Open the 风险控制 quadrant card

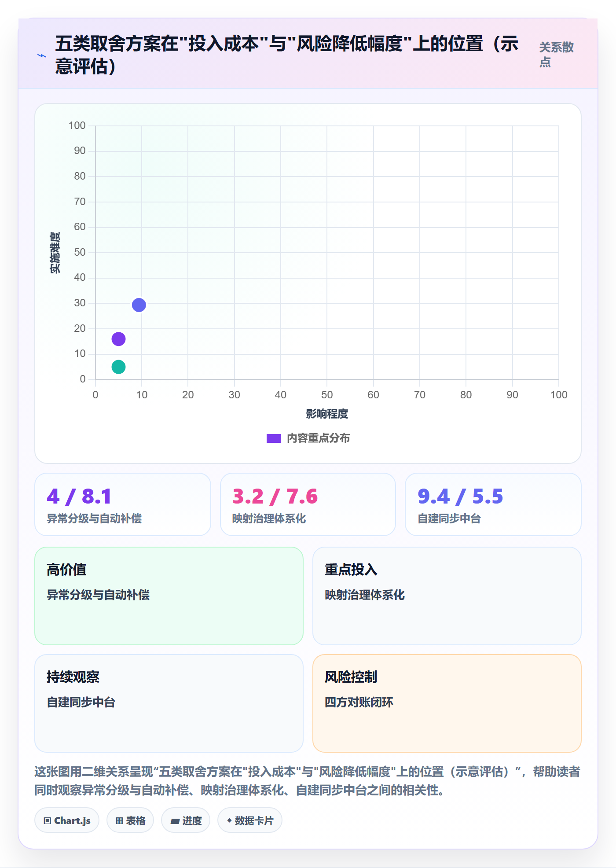[x=447, y=703]
